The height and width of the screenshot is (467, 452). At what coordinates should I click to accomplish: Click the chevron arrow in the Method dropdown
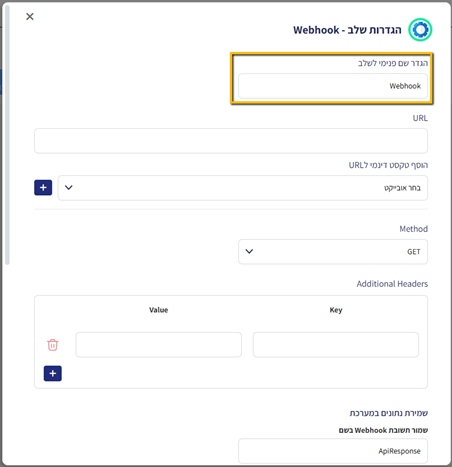[x=249, y=251]
